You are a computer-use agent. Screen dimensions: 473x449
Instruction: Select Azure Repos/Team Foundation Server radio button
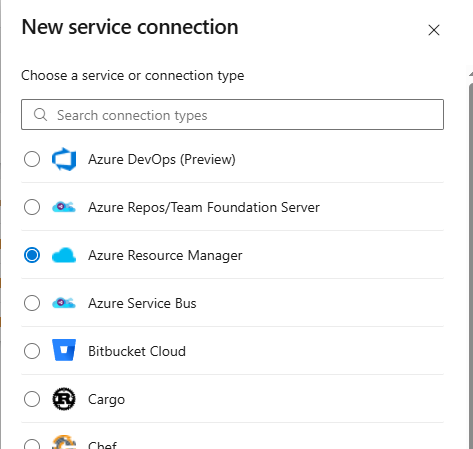(32, 207)
